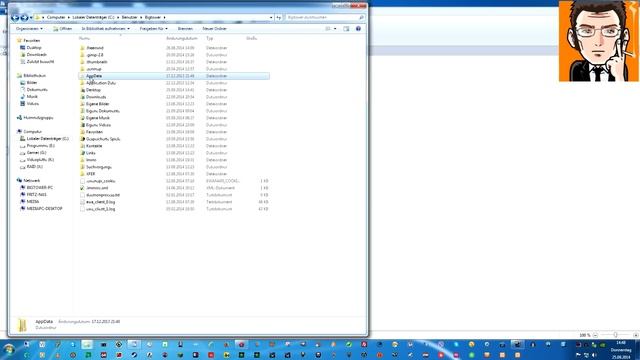Select Netzwerk in navigation pane
This screenshot has width=640, height=360.
click(31, 180)
